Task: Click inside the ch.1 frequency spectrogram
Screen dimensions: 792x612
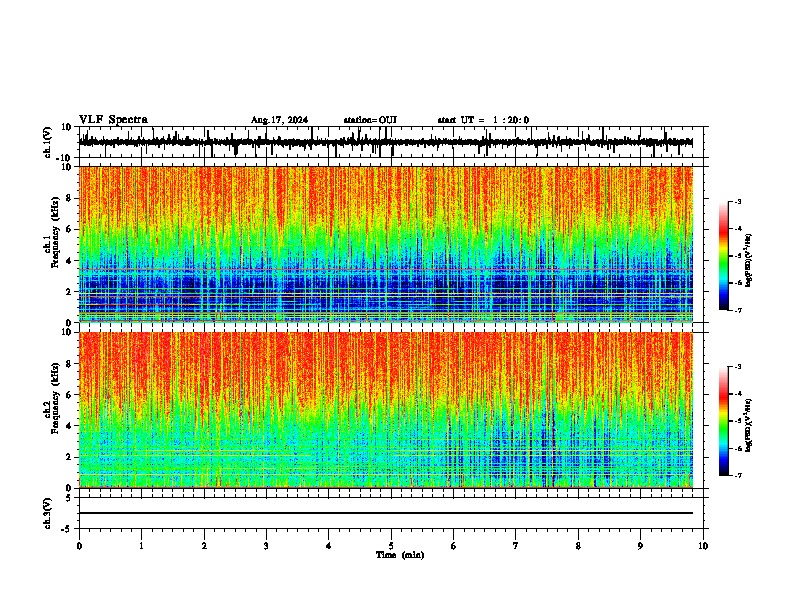Action: tap(385, 244)
